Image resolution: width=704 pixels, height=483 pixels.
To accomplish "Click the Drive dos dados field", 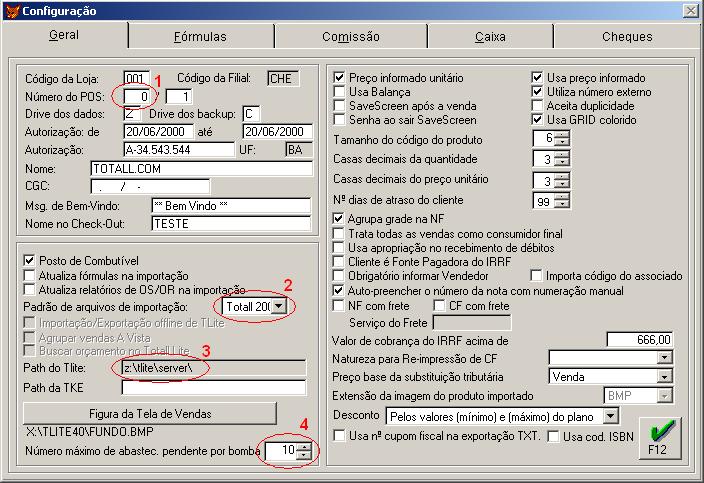I will point(132,114).
